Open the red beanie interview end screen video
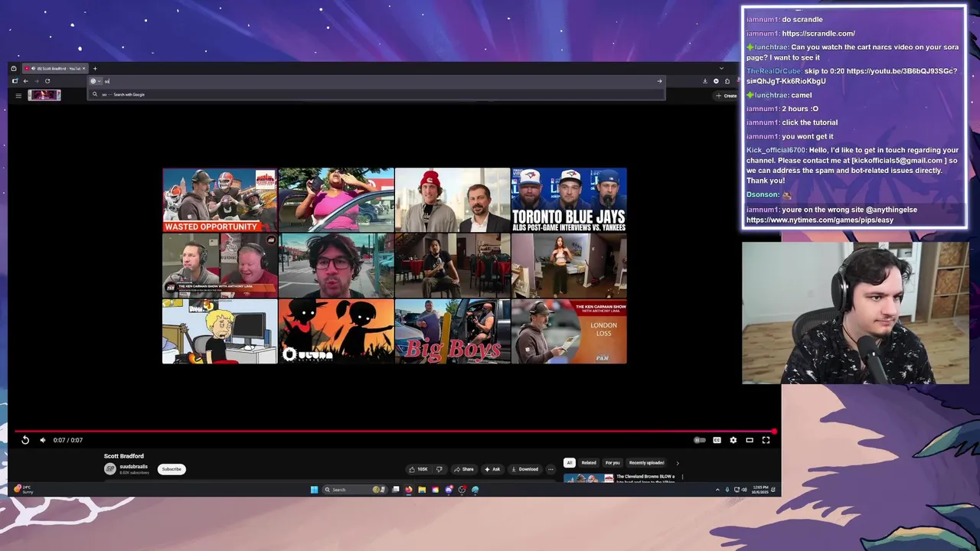Screen dimensions: 980x551 coord(452,200)
